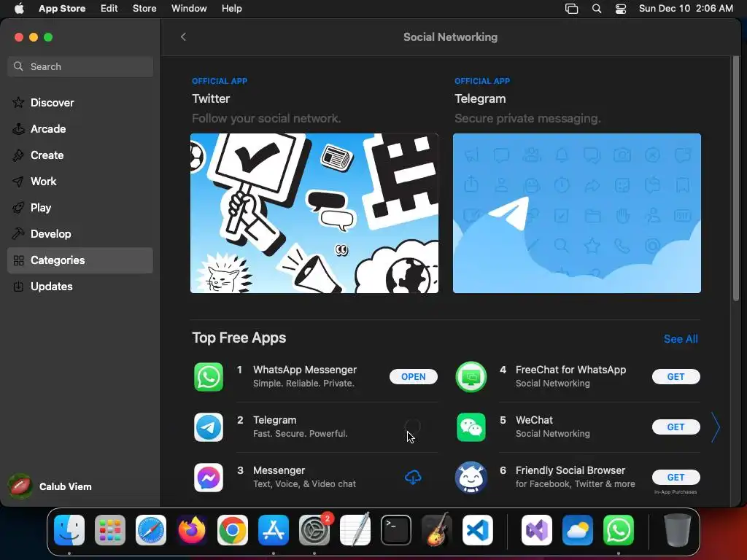Click the FreeChat for WhatsApp app icon
The width and height of the screenshot is (747, 560).
point(471,377)
